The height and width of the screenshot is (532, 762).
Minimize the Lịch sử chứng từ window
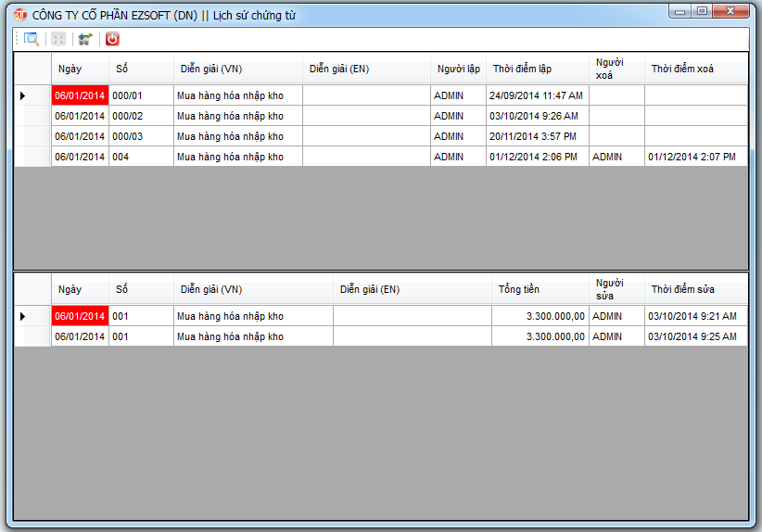(x=681, y=11)
